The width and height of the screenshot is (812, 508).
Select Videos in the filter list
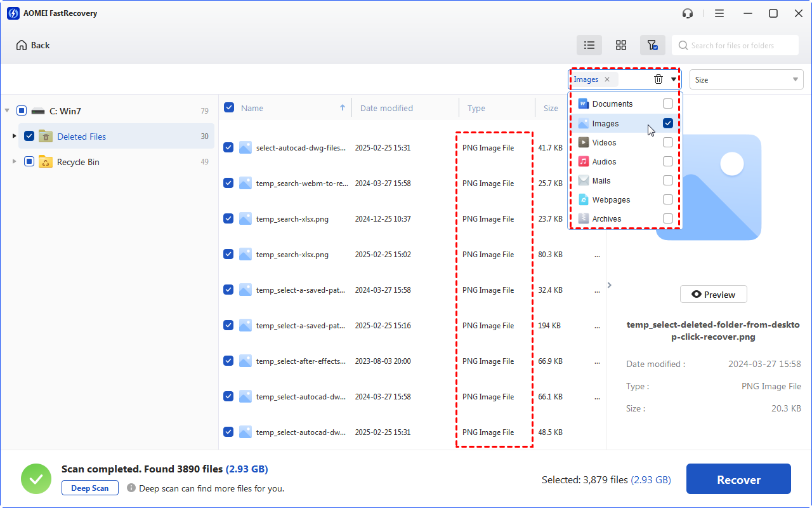pos(604,143)
